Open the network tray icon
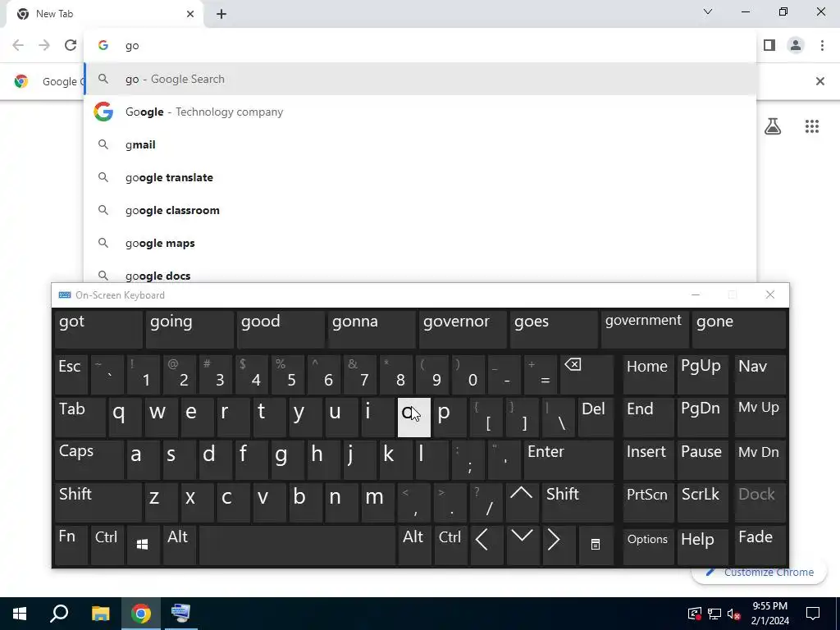 714,614
